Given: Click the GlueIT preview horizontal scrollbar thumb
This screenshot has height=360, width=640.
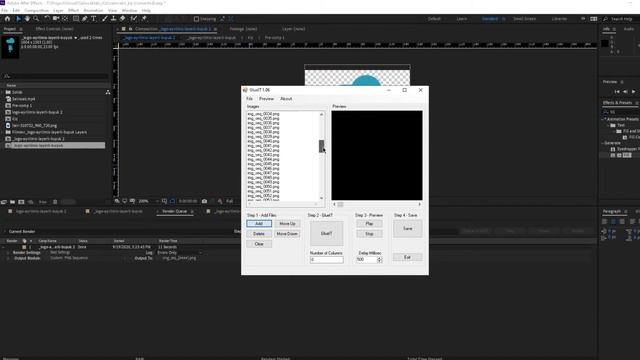Looking at the screenshot, I should [340, 204].
